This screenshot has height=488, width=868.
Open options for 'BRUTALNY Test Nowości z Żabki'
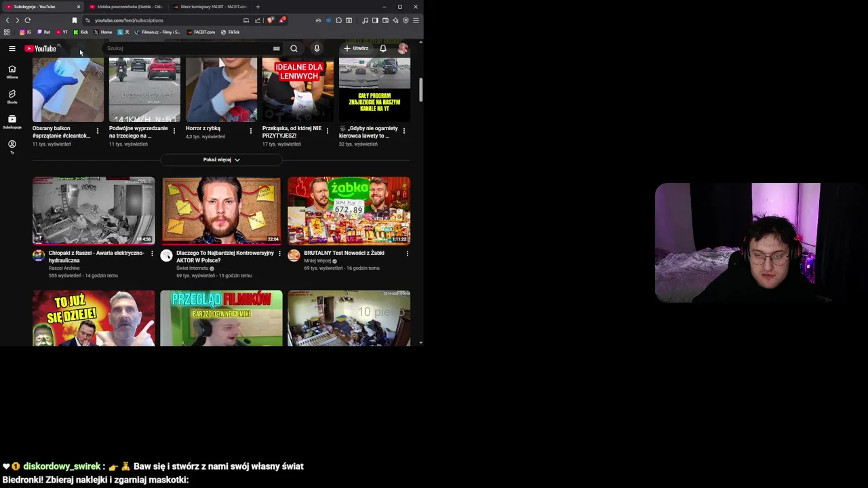tap(407, 253)
